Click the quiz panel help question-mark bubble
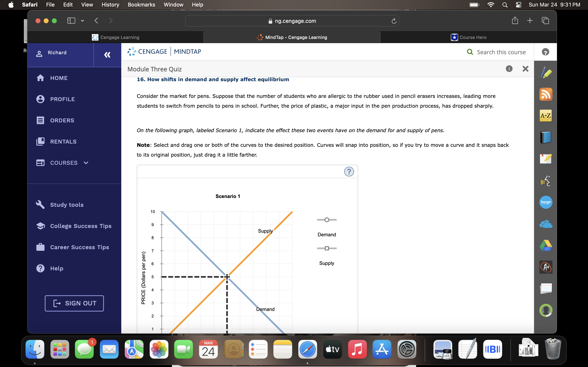 click(546, 52)
